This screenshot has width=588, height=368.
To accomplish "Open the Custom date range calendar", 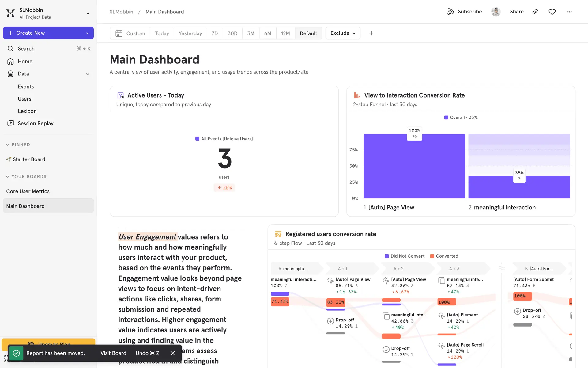I will point(130,33).
